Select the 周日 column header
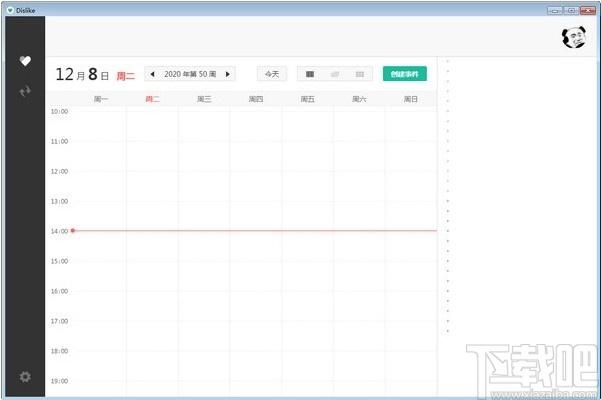This screenshot has height=400, width=601. click(x=411, y=99)
